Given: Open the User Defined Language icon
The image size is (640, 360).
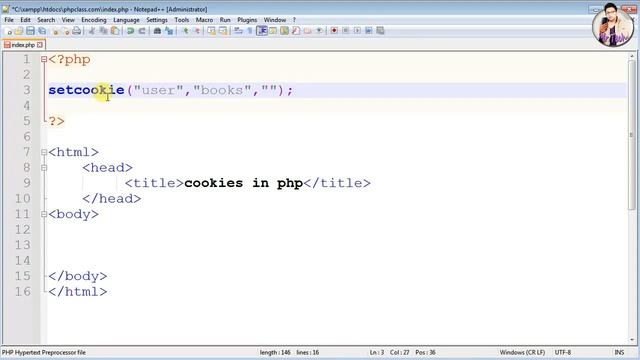Looking at the screenshot, I should (273, 31).
